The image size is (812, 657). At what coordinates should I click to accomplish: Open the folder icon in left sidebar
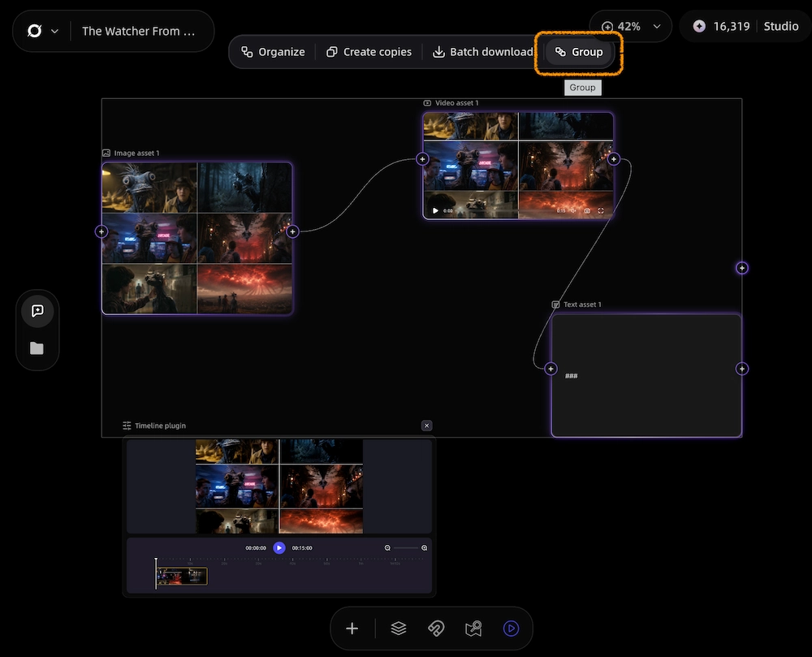coord(37,348)
